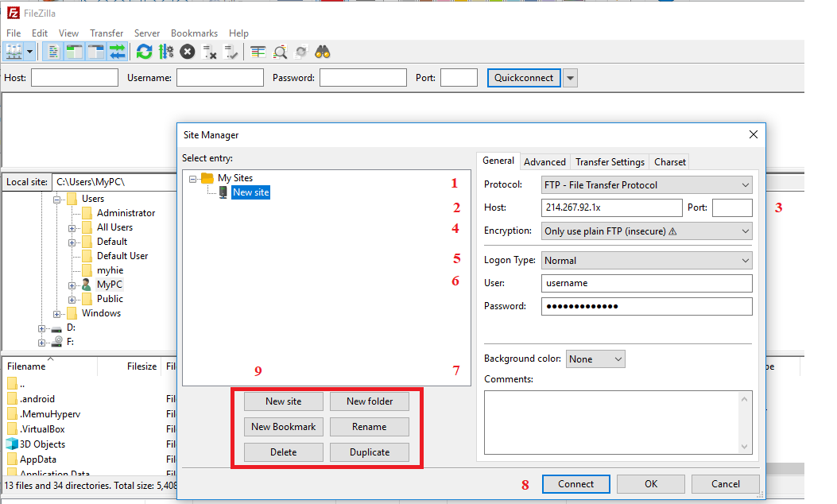Open the Logon Type dropdown
Screen dimensions: 837x504
click(647, 261)
